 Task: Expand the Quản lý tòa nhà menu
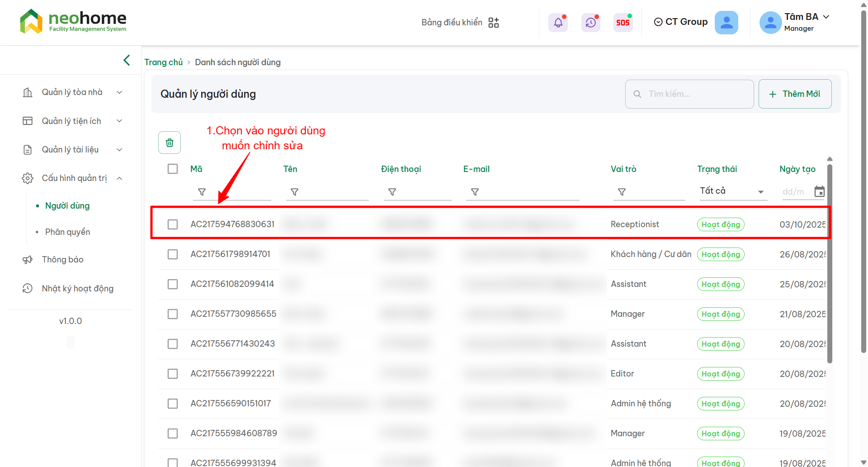72,92
